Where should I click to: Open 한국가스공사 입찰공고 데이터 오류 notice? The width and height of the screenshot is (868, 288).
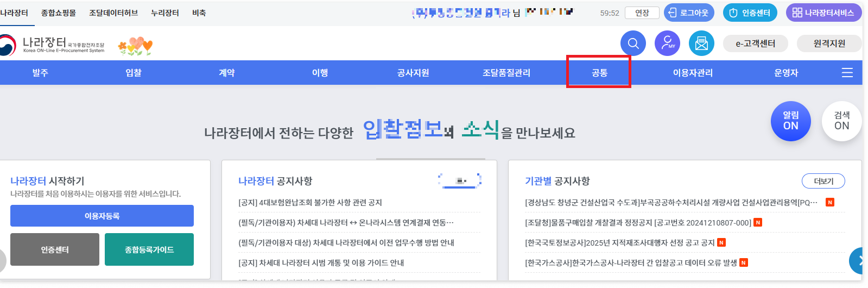click(x=631, y=263)
